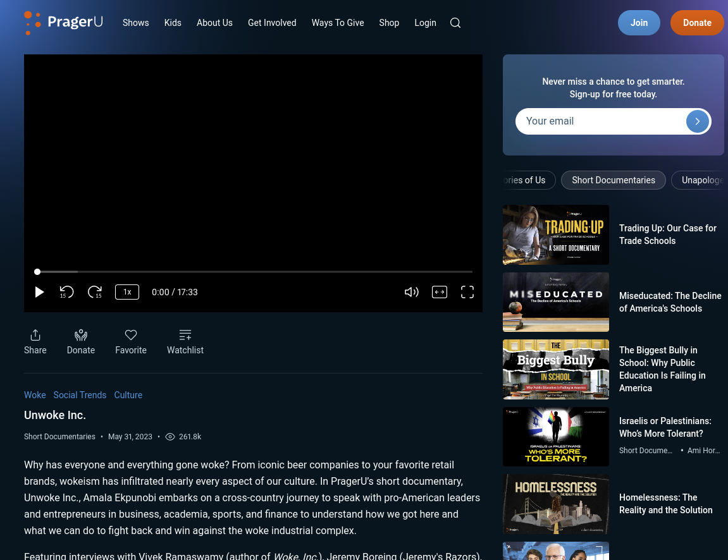Open the Get Involved menu
The image size is (728, 560).
pos(272,23)
